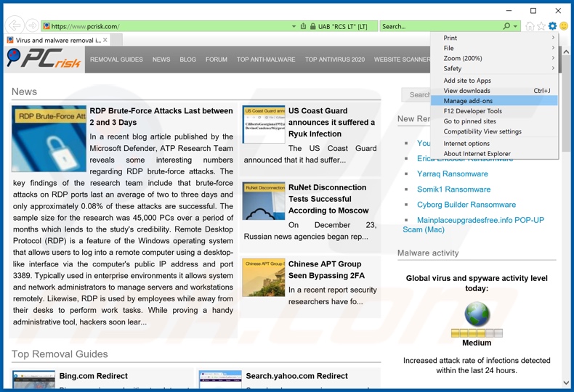The width and height of the screenshot is (574, 392).
Task: Open Favorites star icon
Action: 541,26
